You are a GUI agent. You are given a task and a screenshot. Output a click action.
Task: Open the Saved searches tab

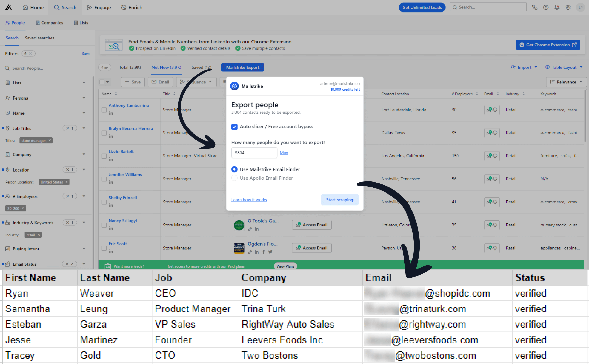(x=39, y=38)
